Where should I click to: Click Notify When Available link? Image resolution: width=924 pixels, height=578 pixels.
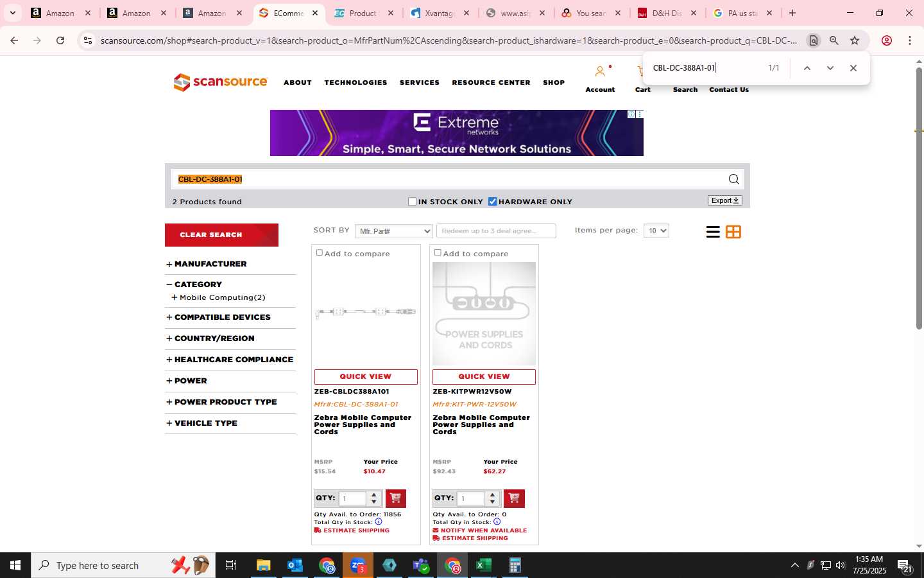click(480, 530)
